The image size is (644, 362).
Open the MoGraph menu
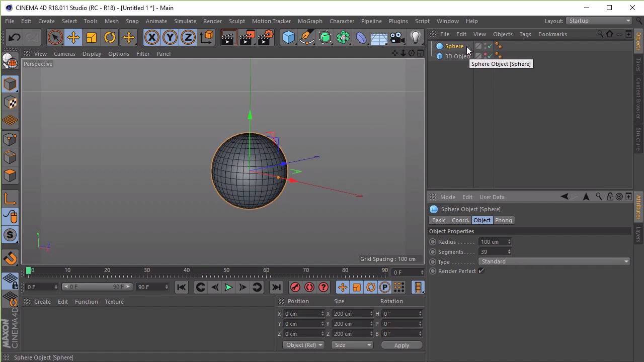(x=310, y=21)
